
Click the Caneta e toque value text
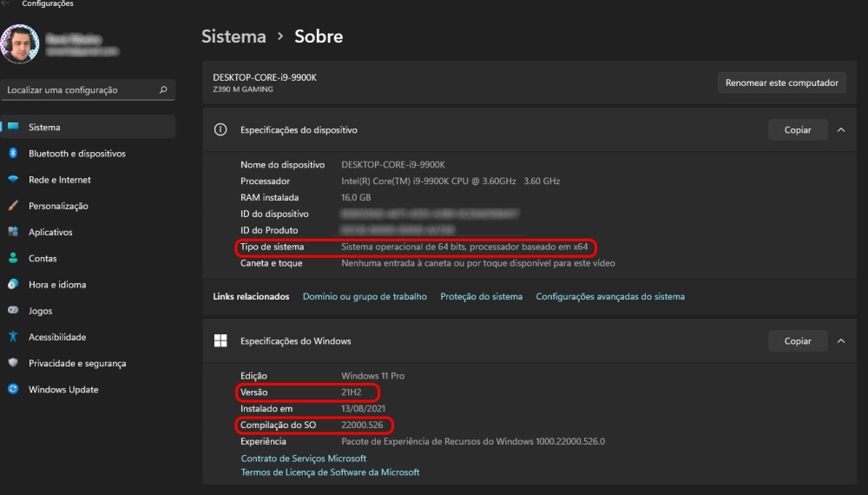point(477,263)
